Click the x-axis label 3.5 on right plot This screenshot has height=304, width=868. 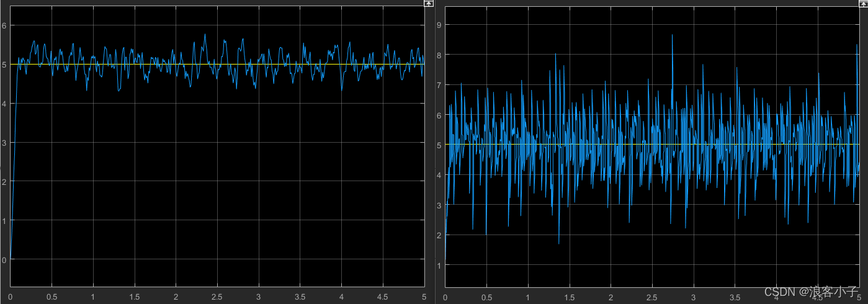pos(735,297)
